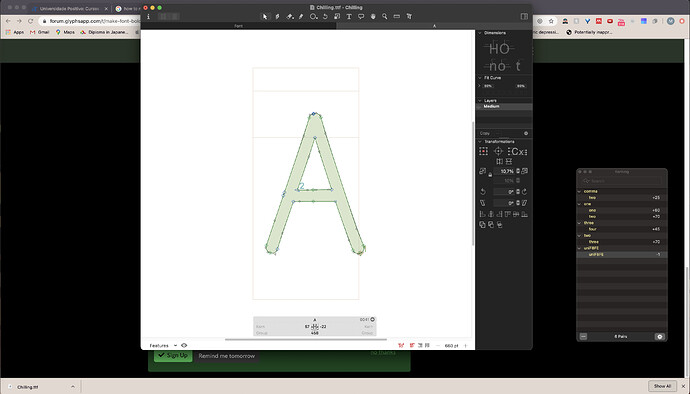Select the arrow Select tool in Glyphs toolbar
This screenshot has height=394, width=690.
(x=265, y=16)
